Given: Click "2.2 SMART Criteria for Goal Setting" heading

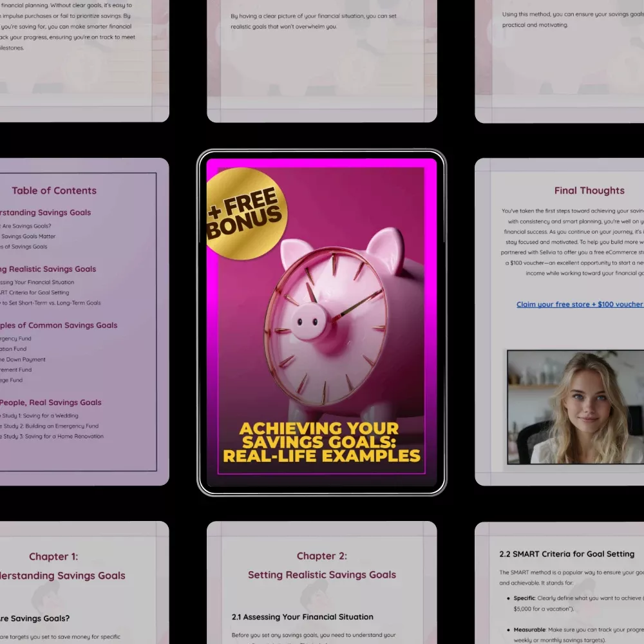Looking at the screenshot, I should point(567,554).
